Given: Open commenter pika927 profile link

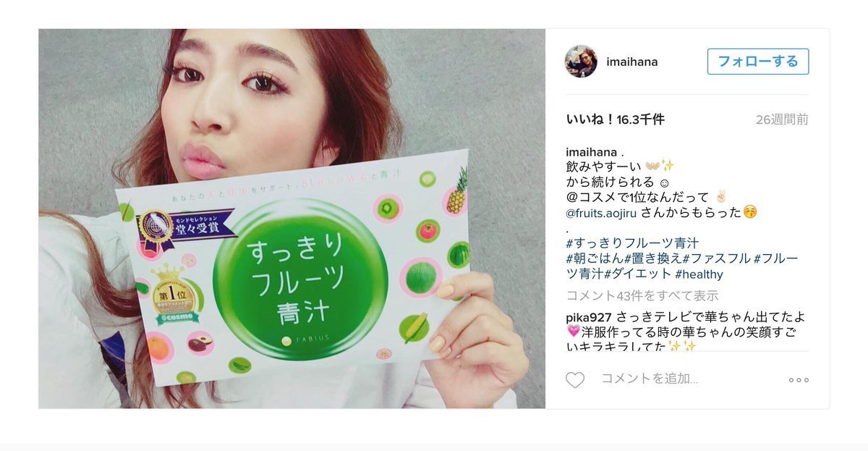Looking at the screenshot, I should coord(589,317).
